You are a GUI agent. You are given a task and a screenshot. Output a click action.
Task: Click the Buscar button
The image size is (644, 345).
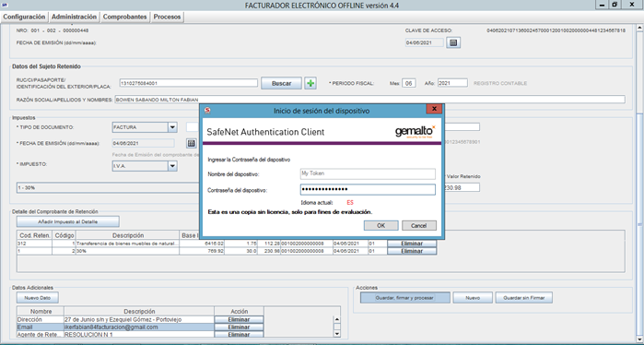(281, 83)
